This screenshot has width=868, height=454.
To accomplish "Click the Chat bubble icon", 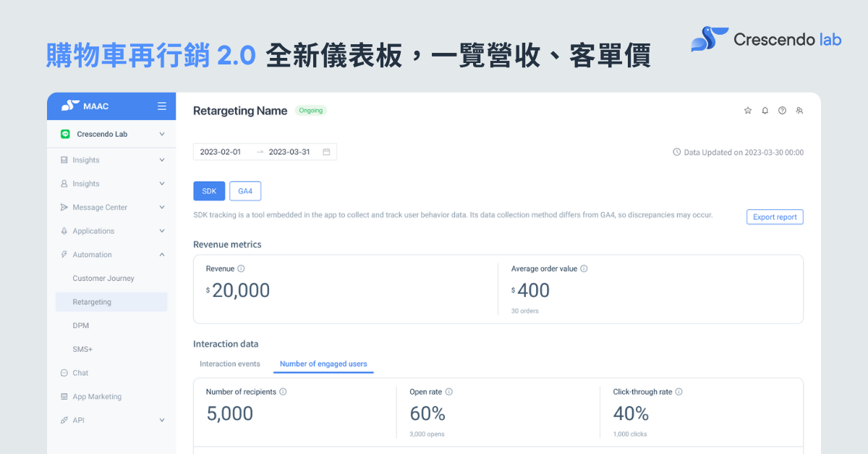I will [64, 373].
